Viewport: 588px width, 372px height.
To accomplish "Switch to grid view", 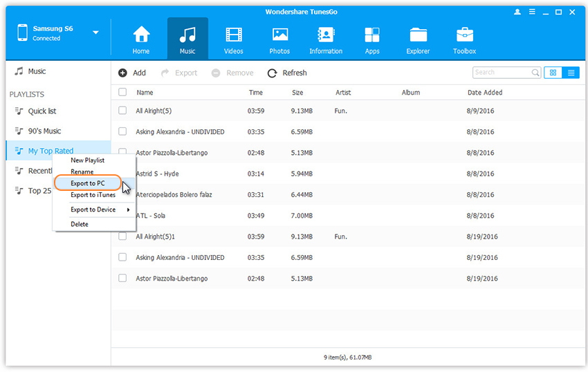I will tap(553, 73).
